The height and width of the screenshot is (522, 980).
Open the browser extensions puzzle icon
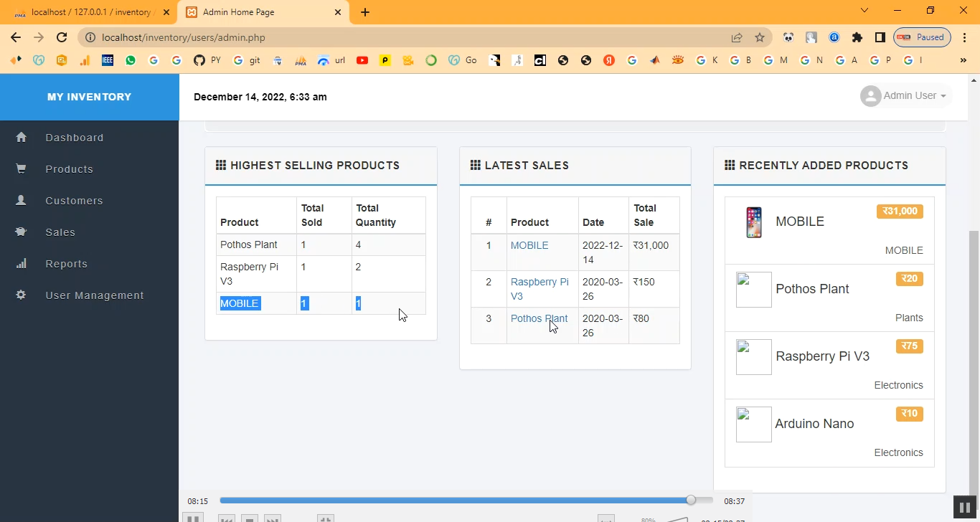tap(857, 37)
